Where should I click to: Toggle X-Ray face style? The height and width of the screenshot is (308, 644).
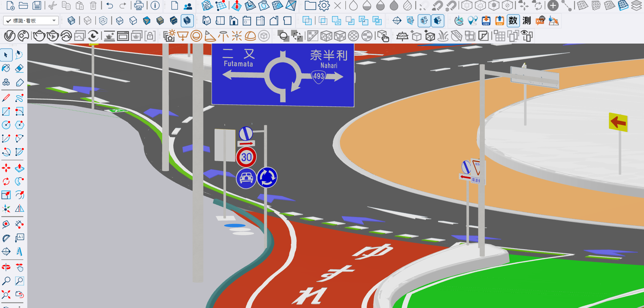coord(71,21)
